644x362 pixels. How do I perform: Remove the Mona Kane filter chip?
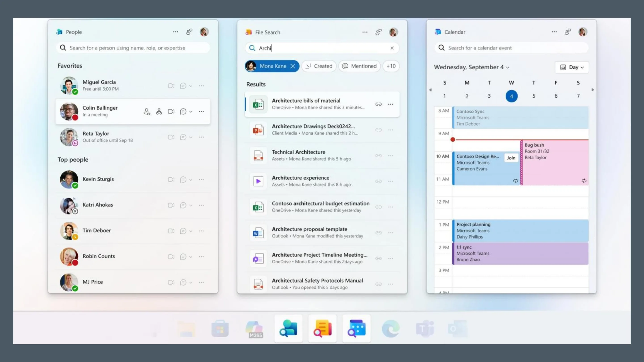(x=293, y=66)
